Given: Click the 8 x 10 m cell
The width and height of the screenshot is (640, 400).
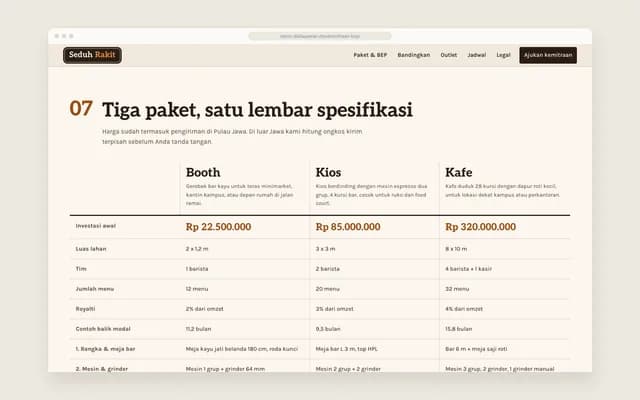Looking at the screenshot, I should pyautogui.click(x=456, y=249).
